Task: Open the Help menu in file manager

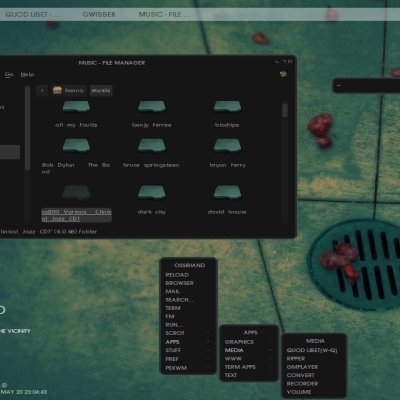Action: pos(27,74)
